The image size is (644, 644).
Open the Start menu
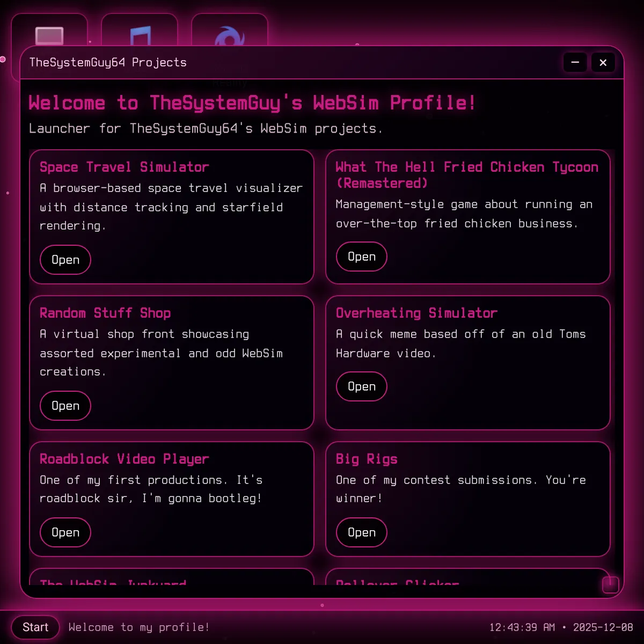pyautogui.click(x=35, y=627)
